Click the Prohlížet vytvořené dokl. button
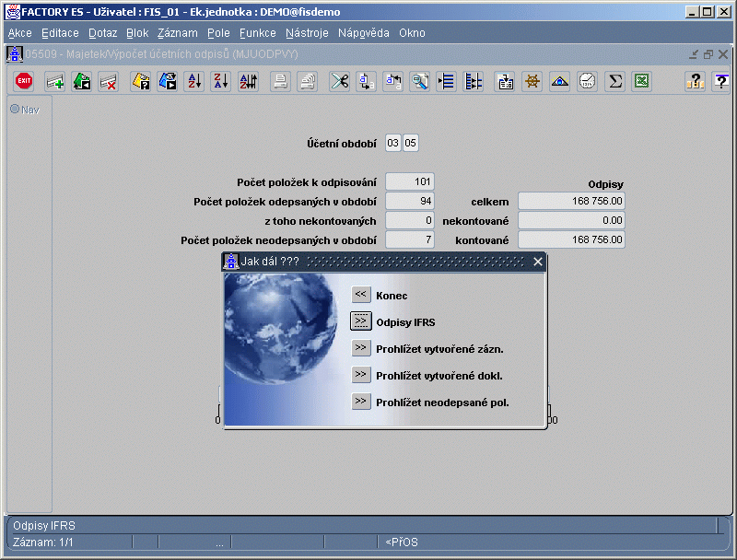The image size is (737, 560). (361, 375)
